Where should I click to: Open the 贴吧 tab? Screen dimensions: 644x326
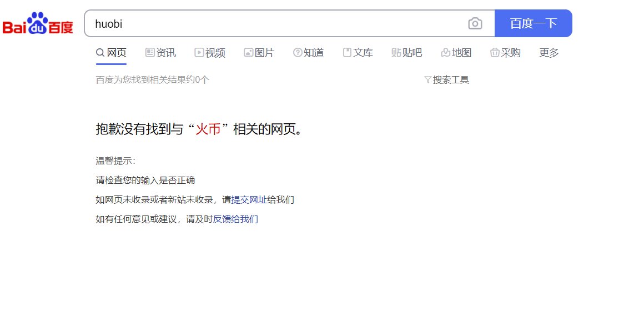[407, 53]
